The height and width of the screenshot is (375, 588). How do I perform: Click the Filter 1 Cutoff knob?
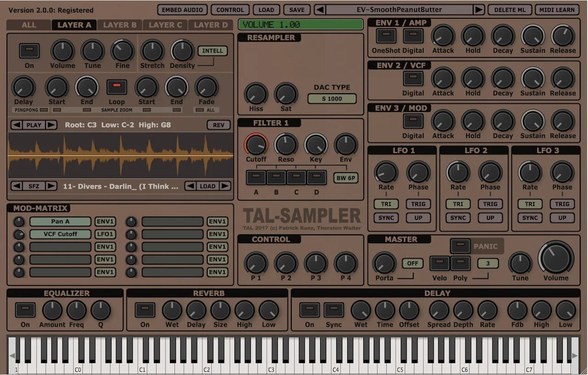(x=256, y=144)
